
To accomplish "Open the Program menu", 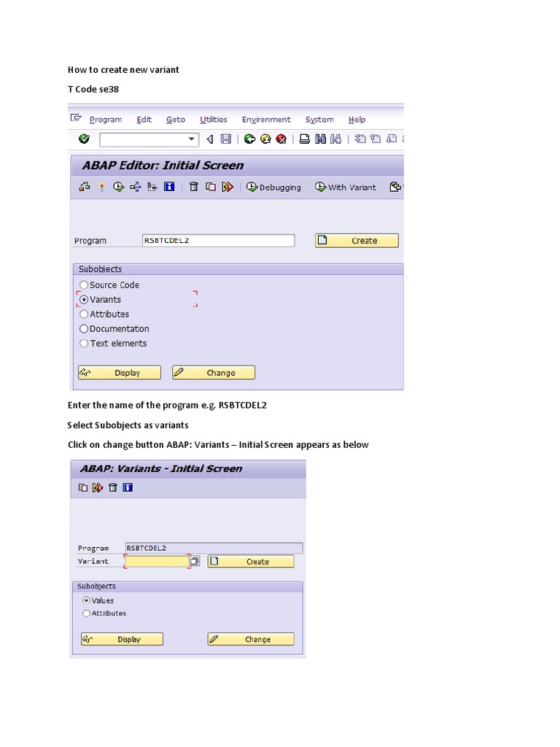I will click(106, 120).
